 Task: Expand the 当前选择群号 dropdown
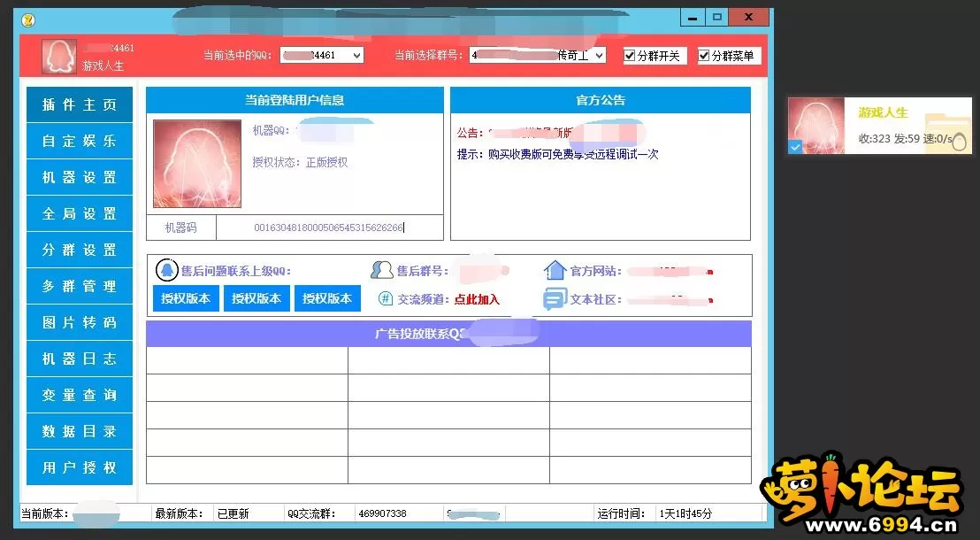click(599, 56)
